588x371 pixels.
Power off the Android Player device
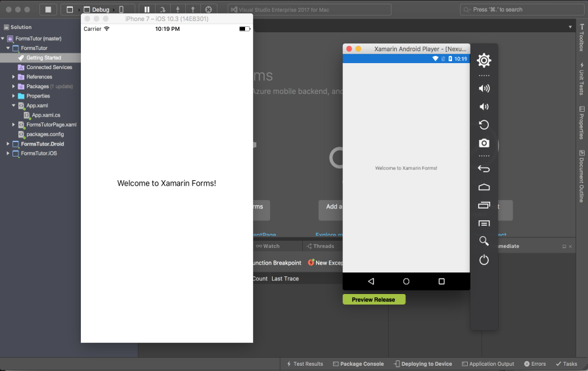[484, 259]
